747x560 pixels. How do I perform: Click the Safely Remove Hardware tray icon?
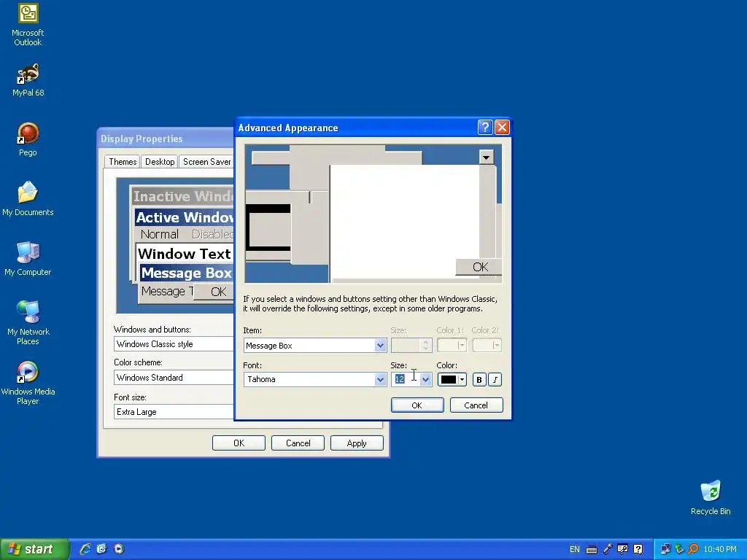click(679, 550)
